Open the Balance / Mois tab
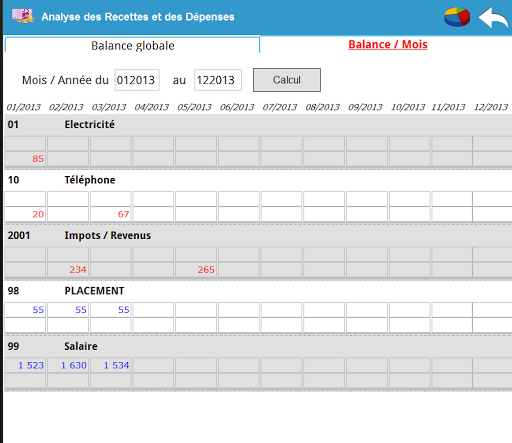Screen dimensions: 512x443 [388, 44]
